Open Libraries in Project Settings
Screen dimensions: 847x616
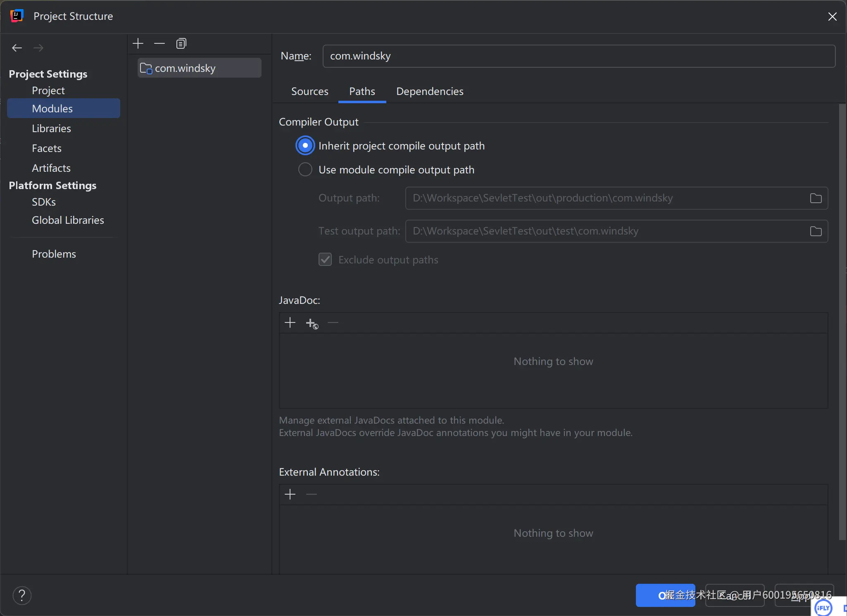click(52, 128)
